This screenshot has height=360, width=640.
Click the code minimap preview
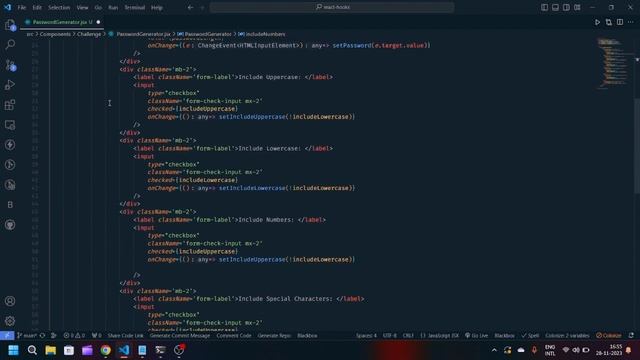pos(612,63)
